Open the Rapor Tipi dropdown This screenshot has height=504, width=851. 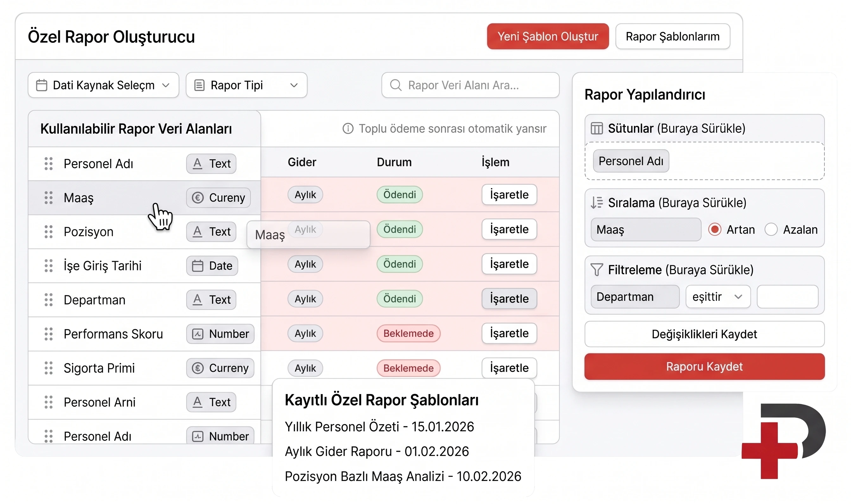click(x=247, y=85)
